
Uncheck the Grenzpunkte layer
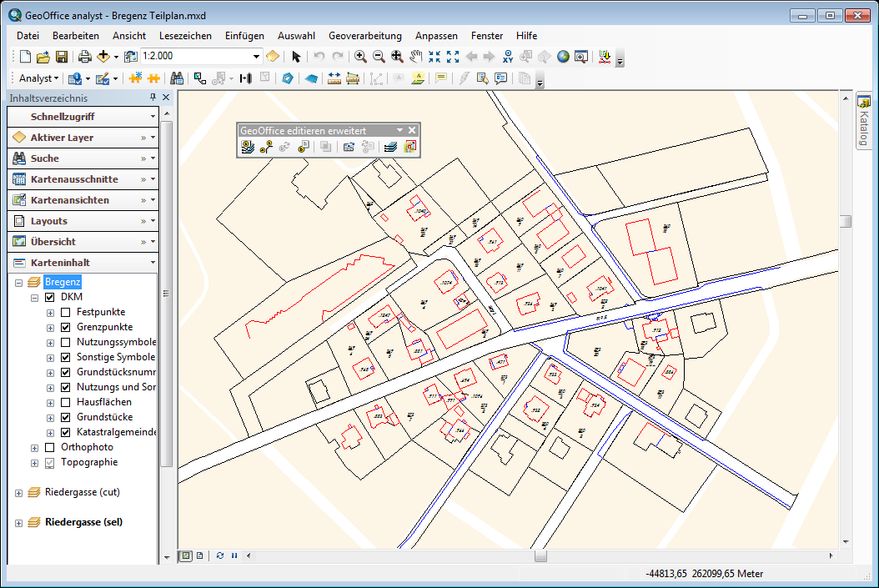66,327
